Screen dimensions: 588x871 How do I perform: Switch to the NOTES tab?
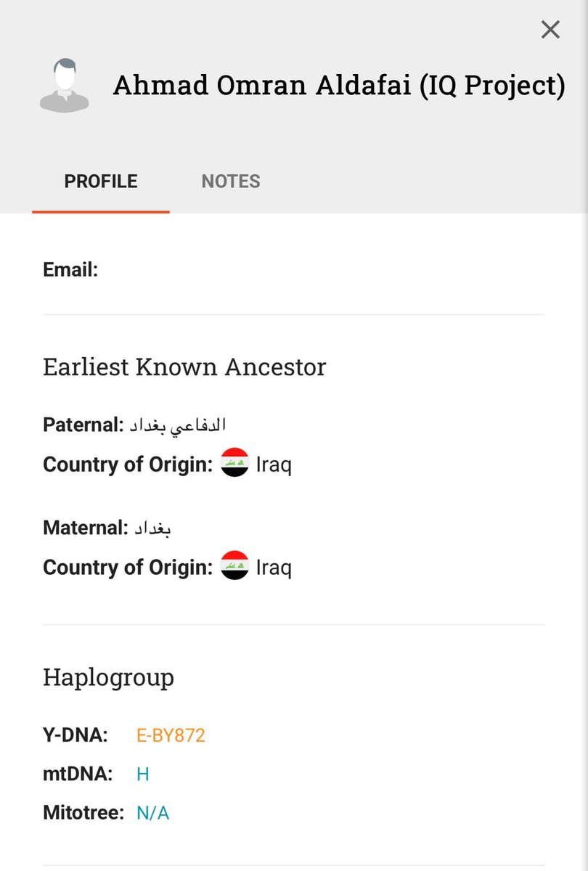(x=231, y=181)
